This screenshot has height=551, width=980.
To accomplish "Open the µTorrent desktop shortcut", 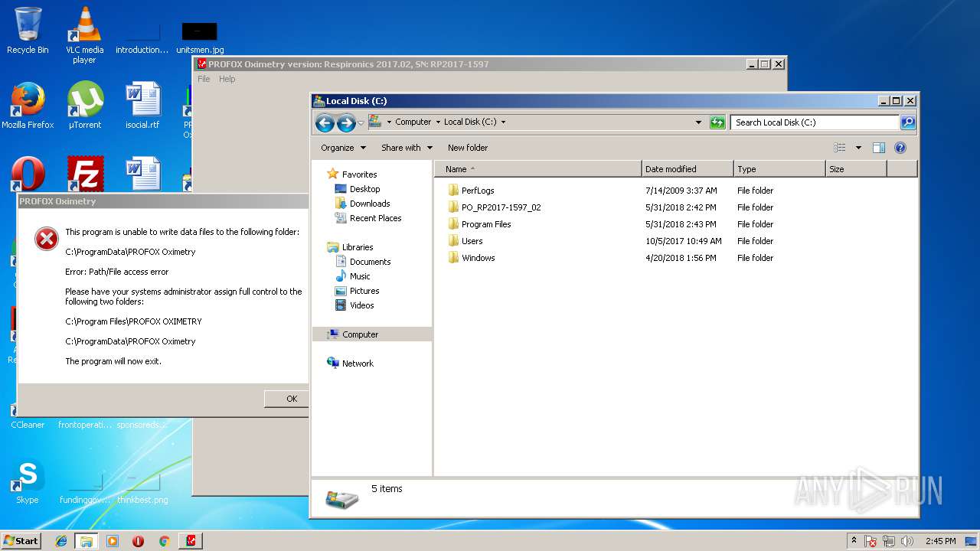I will 84,105.
